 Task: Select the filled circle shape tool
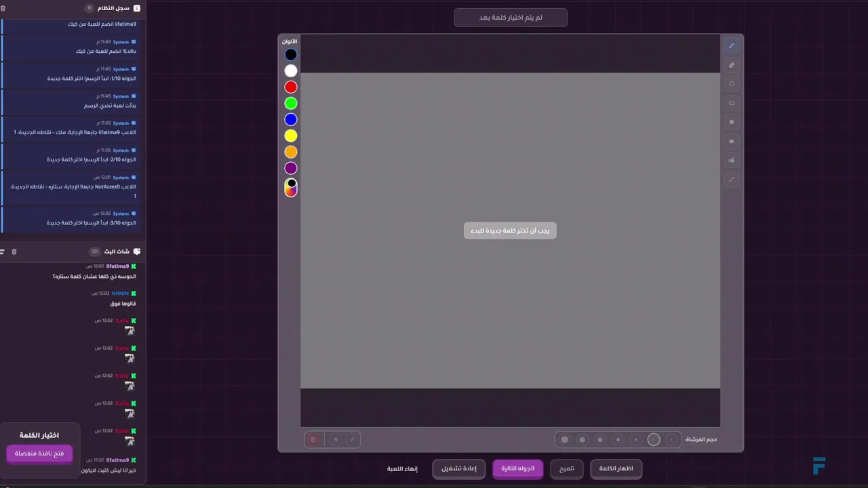coord(731,122)
